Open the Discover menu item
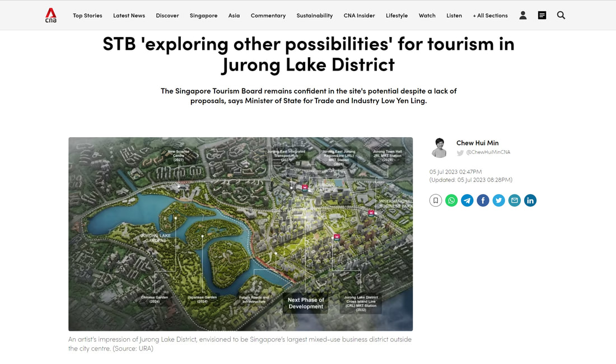 167,16
